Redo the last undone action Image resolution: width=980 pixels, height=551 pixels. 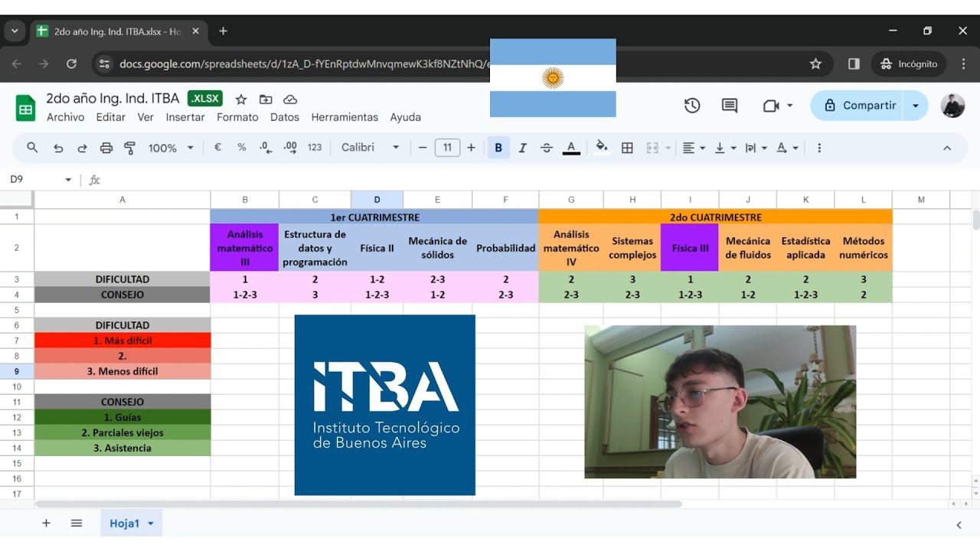click(x=82, y=148)
